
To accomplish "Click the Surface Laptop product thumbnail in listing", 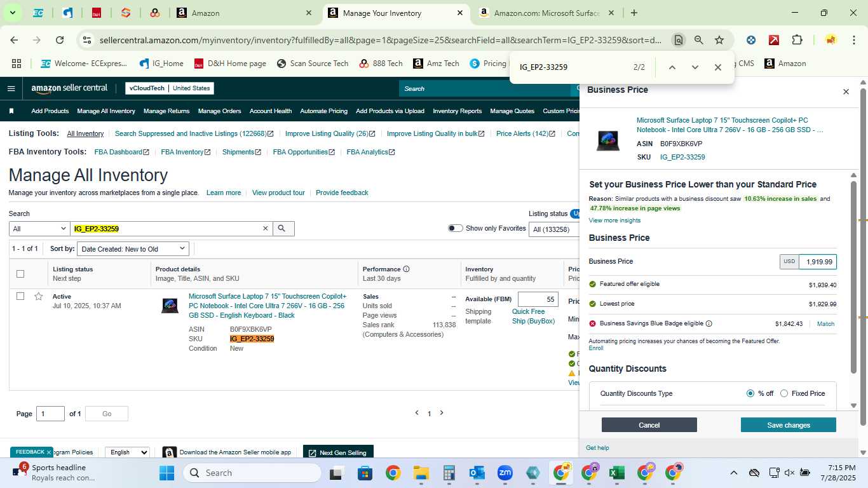I will click(x=170, y=306).
